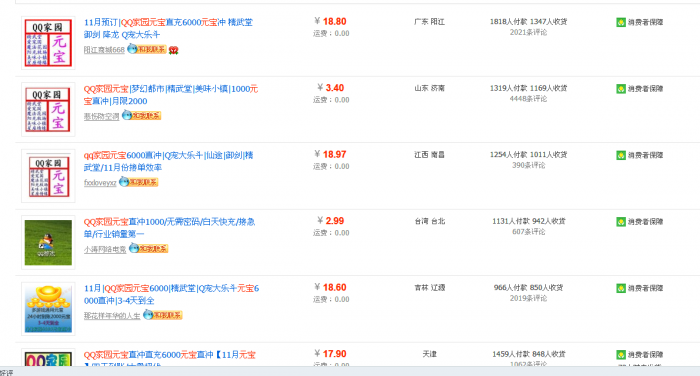Open listing 11月|QQ家园元宝6000|精武堂
The image size is (700, 376).
pyautogui.click(x=171, y=294)
